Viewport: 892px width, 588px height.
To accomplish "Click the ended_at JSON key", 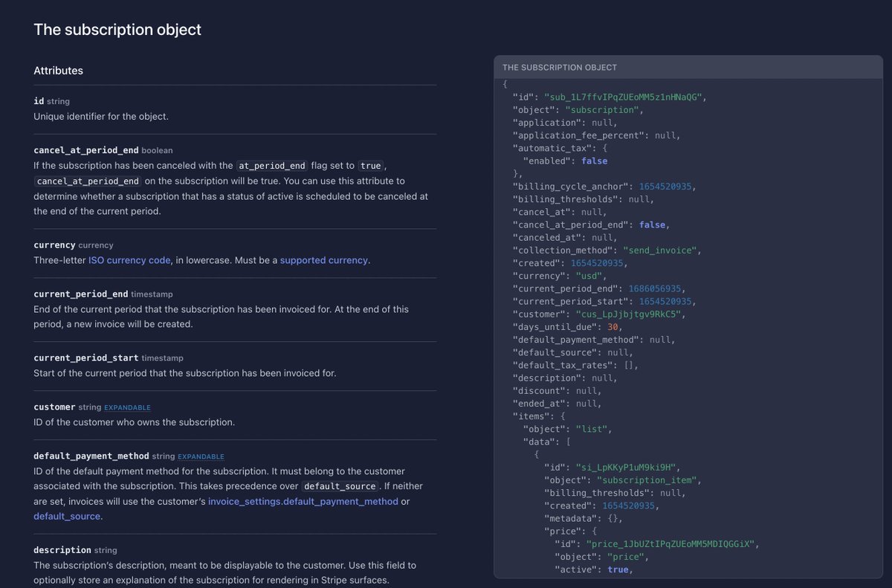I will pyautogui.click(x=539, y=404).
